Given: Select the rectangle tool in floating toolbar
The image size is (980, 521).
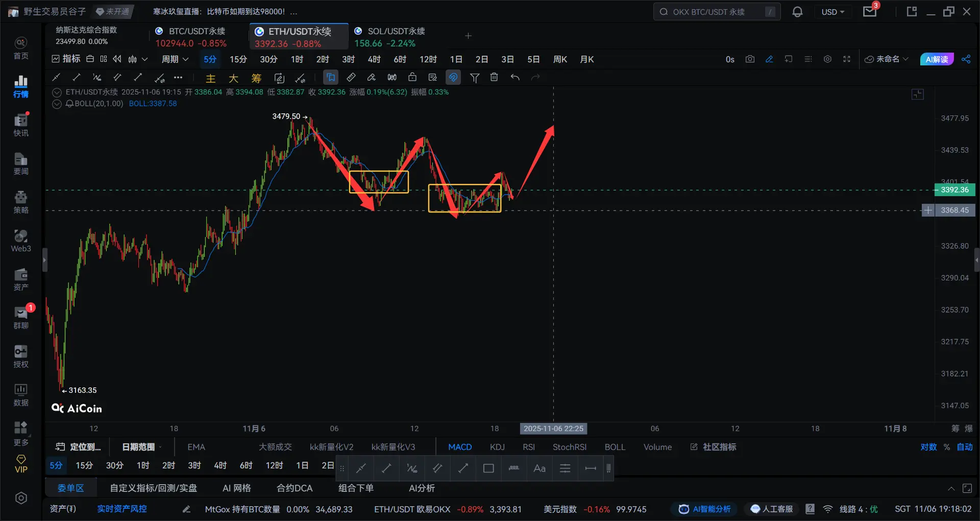Looking at the screenshot, I should [x=488, y=468].
